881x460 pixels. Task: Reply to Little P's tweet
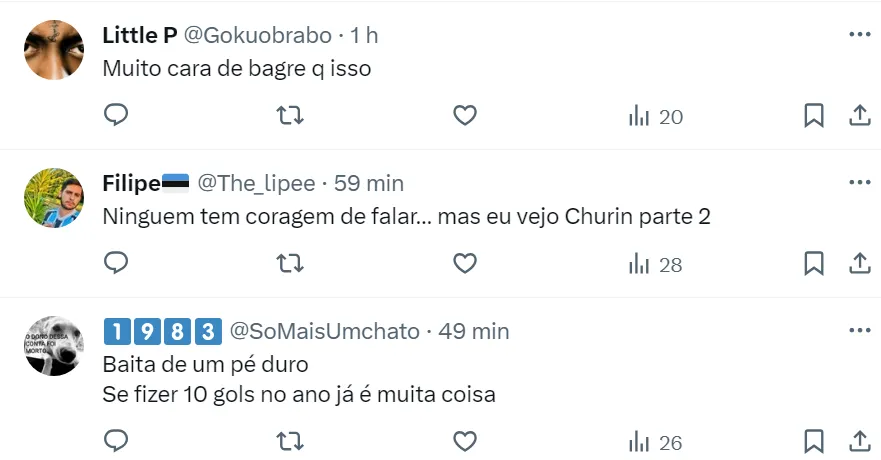117,116
